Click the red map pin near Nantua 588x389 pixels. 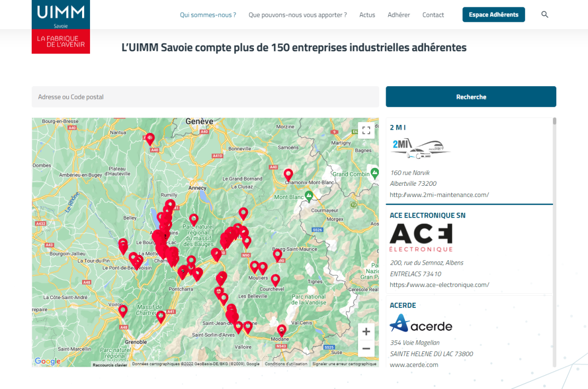tap(149, 139)
